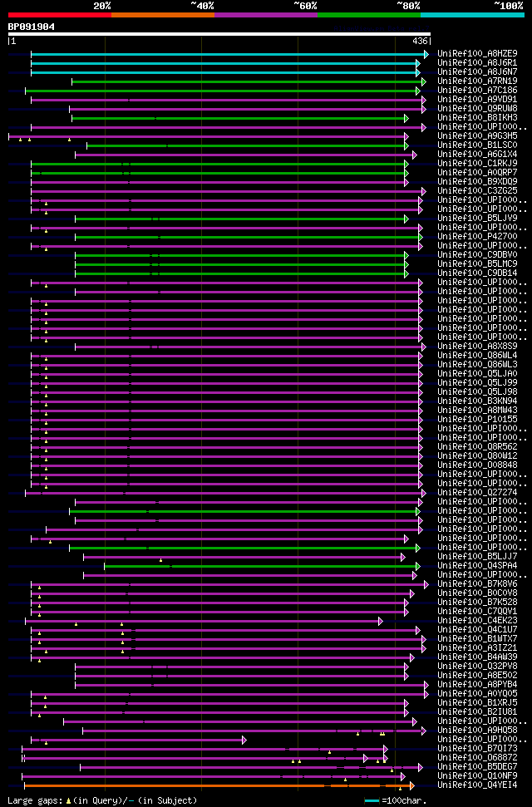Click the orange alignment bar for Q4YEI4

(x=219, y=785)
